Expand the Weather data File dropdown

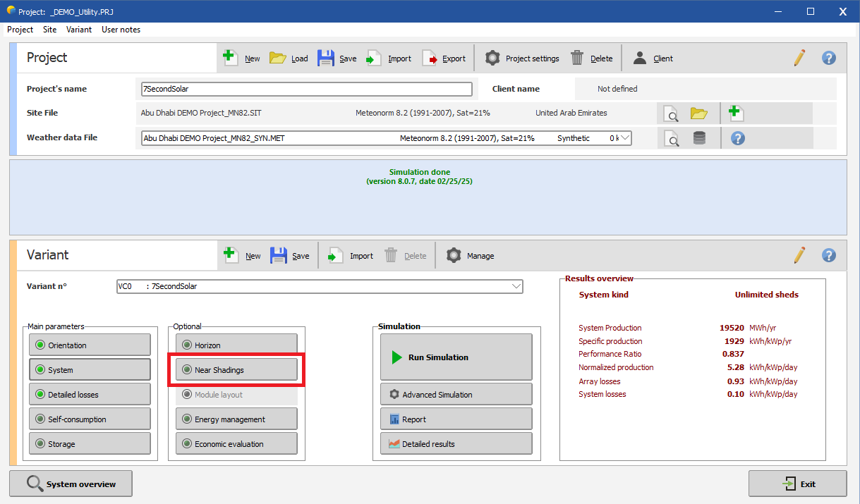click(x=624, y=138)
